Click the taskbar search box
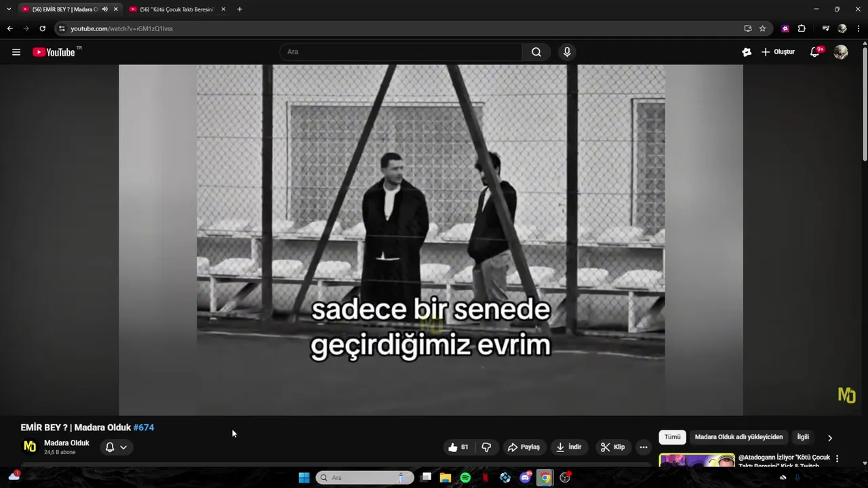The image size is (868, 488). pos(365,478)
